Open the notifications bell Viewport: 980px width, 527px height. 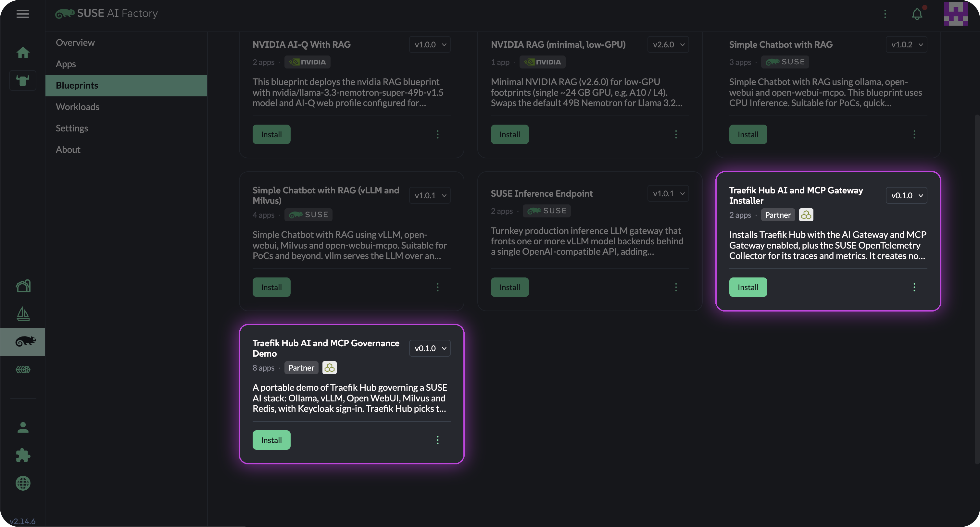tap(917, 14)
